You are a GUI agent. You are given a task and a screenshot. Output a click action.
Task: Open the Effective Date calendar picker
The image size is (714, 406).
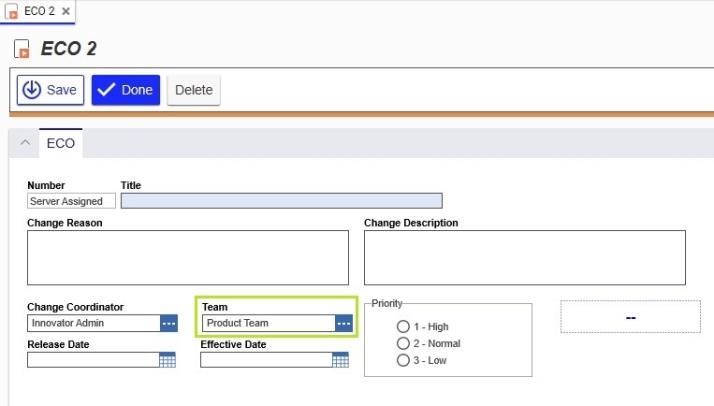(340, 360)
